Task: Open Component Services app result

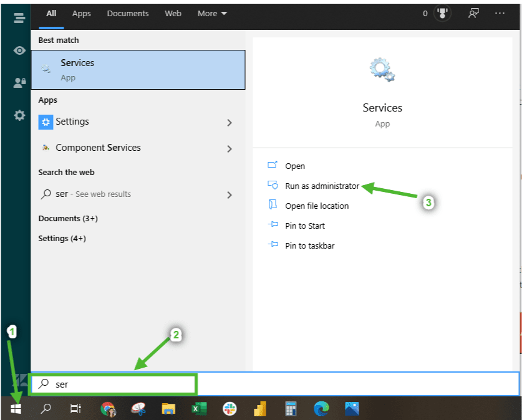Action: 138,148
